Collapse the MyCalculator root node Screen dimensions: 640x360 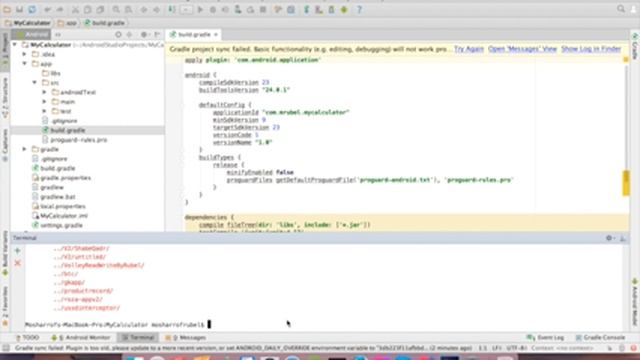15,44
